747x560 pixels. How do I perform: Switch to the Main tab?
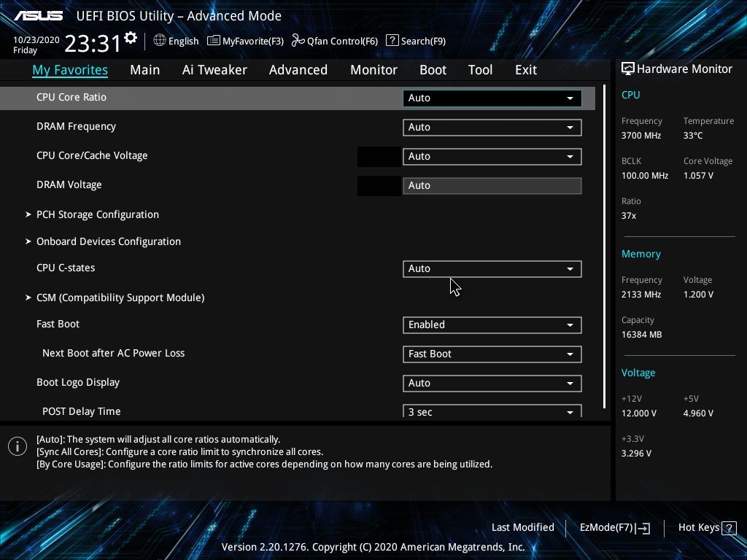click(x=145, y=70)
